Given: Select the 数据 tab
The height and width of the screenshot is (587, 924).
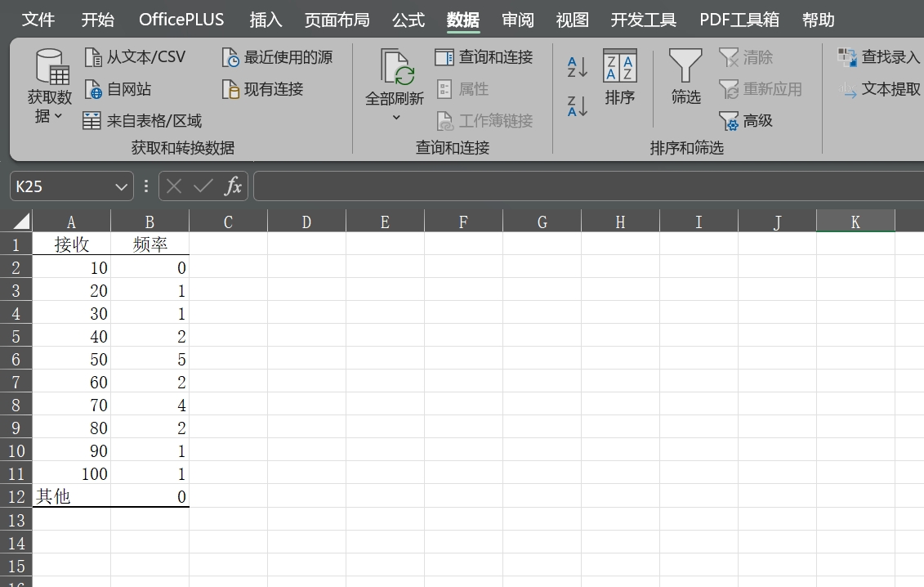Looking at the screenshot, I should (x=463, y=20).
